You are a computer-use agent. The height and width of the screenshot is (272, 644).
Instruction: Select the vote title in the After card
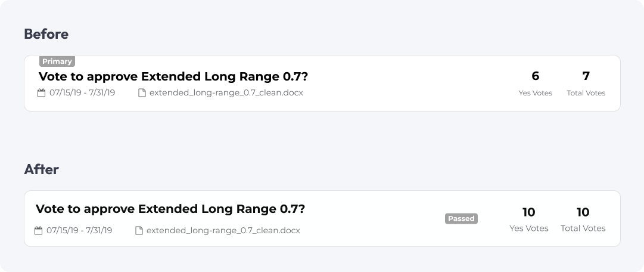pyautogui.click(x=170, y=209)
